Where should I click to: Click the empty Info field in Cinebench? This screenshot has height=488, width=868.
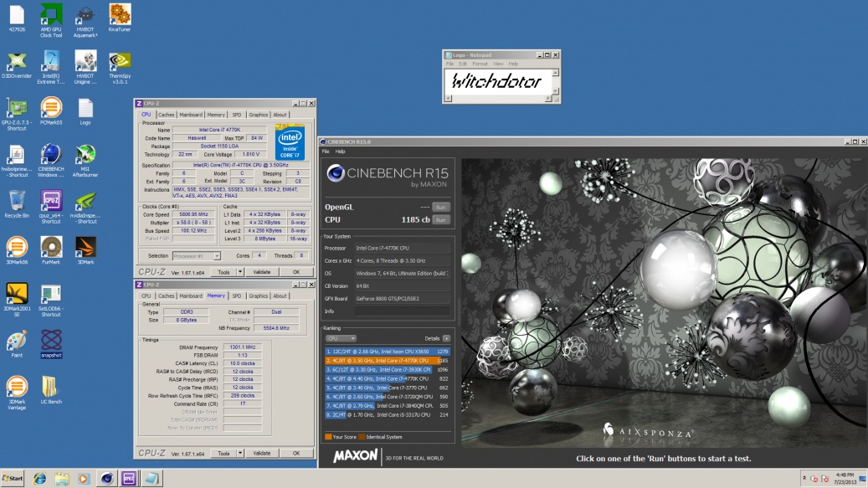coord(403,311)
